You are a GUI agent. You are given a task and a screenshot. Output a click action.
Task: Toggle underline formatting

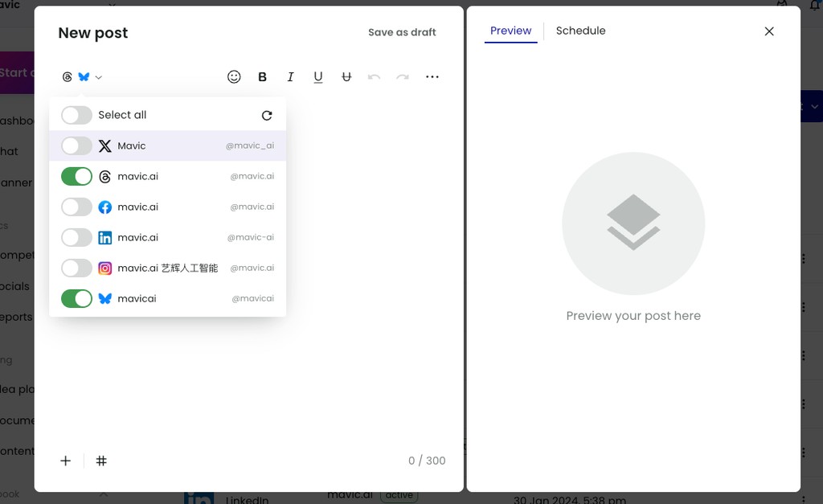point(318,77)
